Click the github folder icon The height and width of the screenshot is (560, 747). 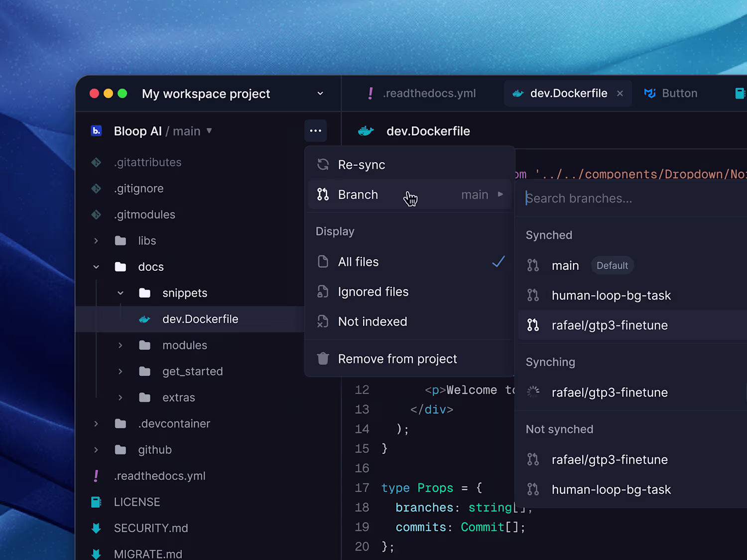121,450
